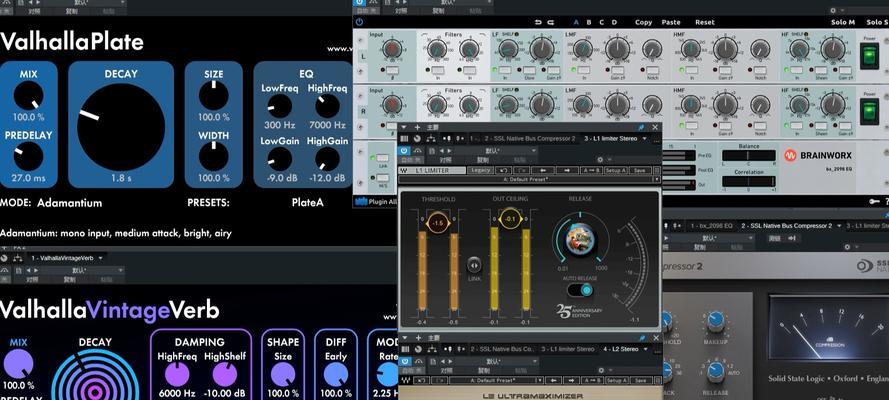
Task: Click microphone icon in L1 window header
Action: pyautogui.click(x=447, y=139)
